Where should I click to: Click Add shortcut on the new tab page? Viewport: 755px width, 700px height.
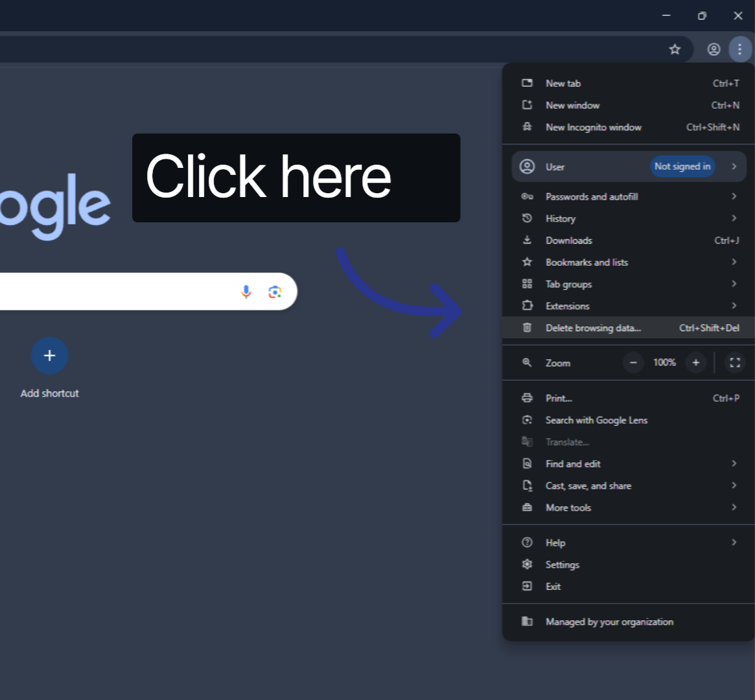(50, 356)
